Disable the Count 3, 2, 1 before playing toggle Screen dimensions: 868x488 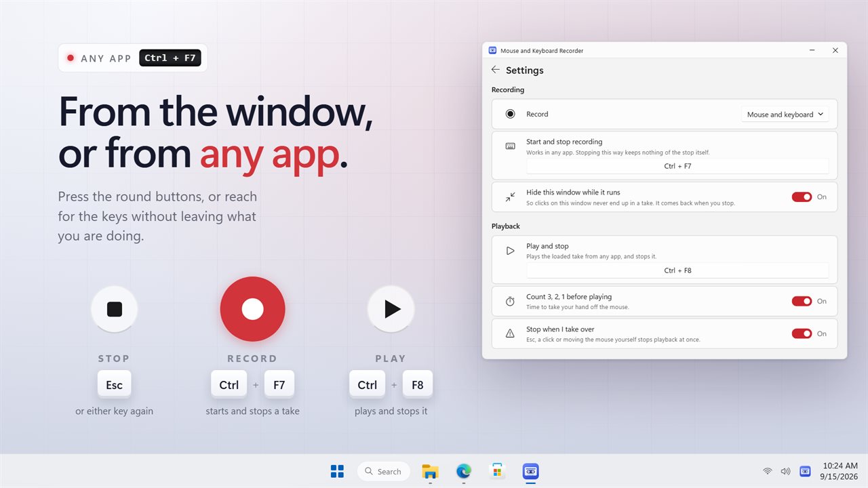[802, 301]
